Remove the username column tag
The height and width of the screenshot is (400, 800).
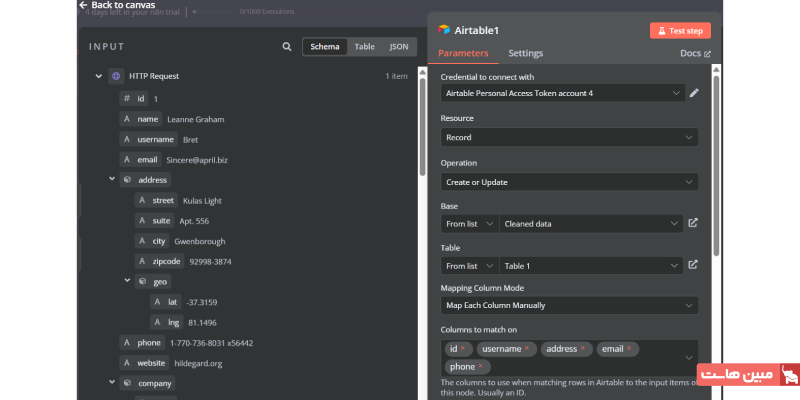[526, 349]
